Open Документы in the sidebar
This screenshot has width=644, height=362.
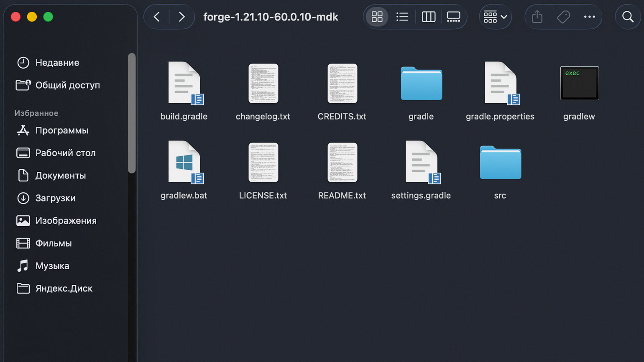click(60, 176)
